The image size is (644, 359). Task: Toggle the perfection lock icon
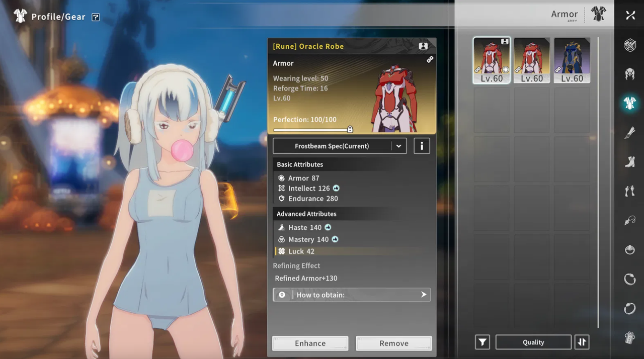pyautogui.click(x=350, y=129)
